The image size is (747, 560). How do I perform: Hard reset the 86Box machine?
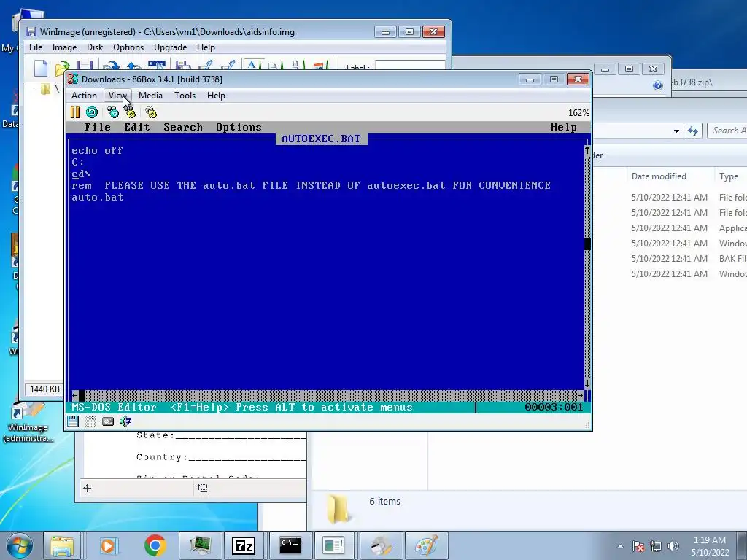[92, 112]
